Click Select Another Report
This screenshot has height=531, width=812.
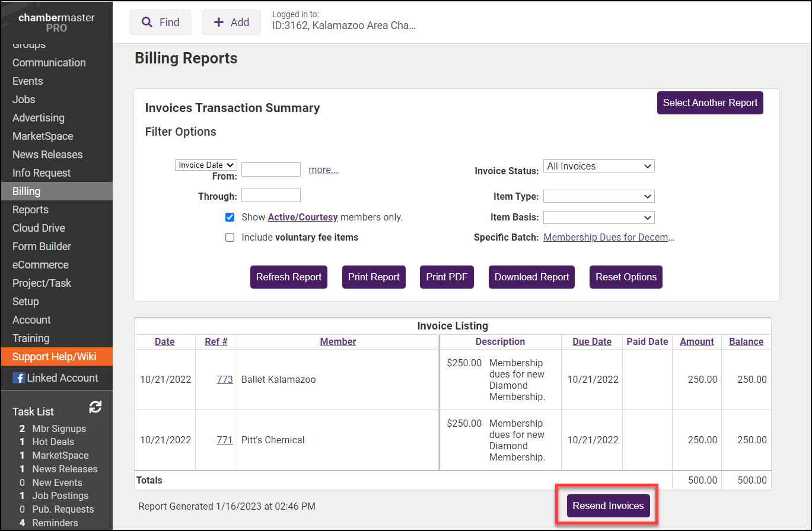tap(709, 103)
